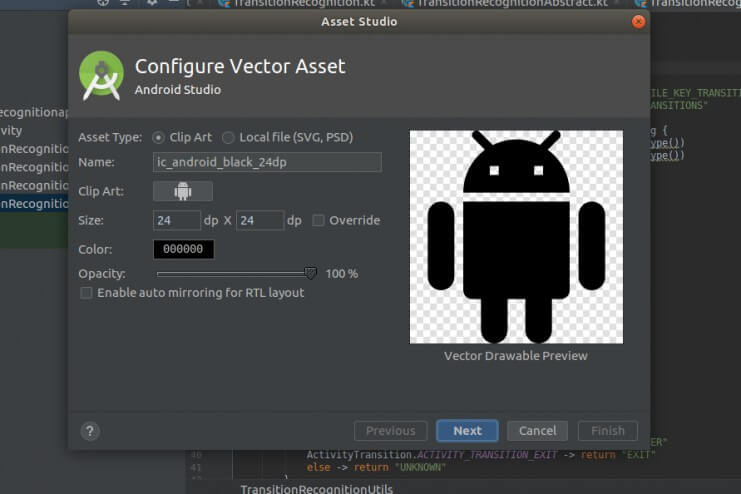Image resolution: width=741 pixels, height=494 pixels.
Task: Click the Next button
Action: pos(467,431)
